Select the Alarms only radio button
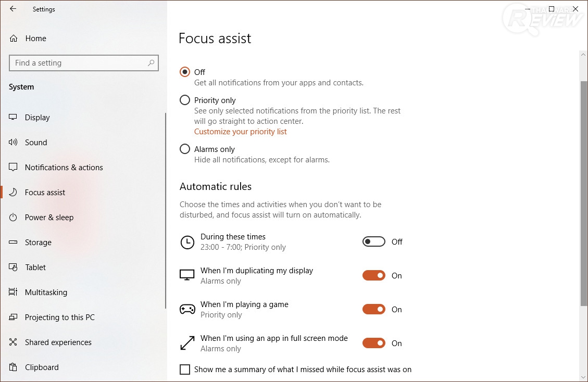This screenshot has width=588, height=382. point(185,149)
